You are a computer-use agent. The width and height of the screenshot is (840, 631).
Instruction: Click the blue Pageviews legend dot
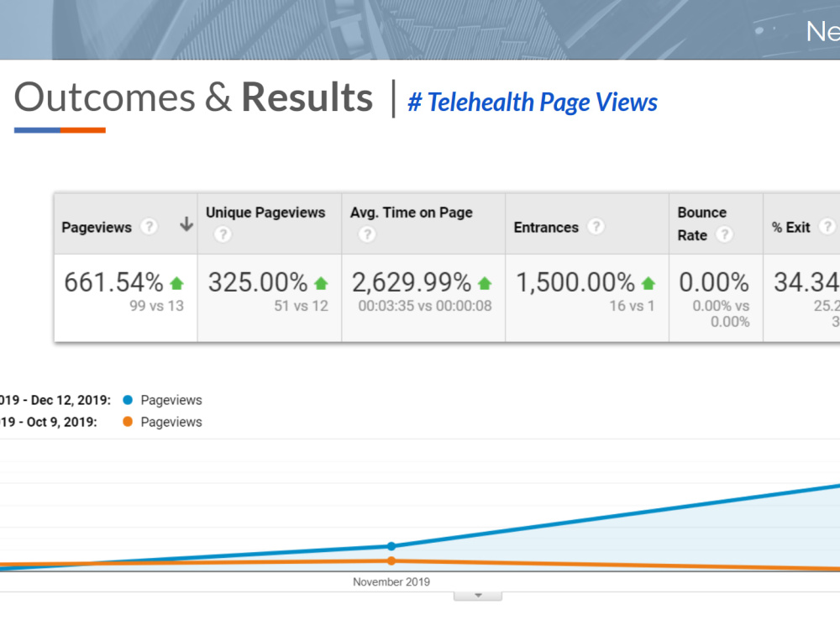[x=128, y=400]
